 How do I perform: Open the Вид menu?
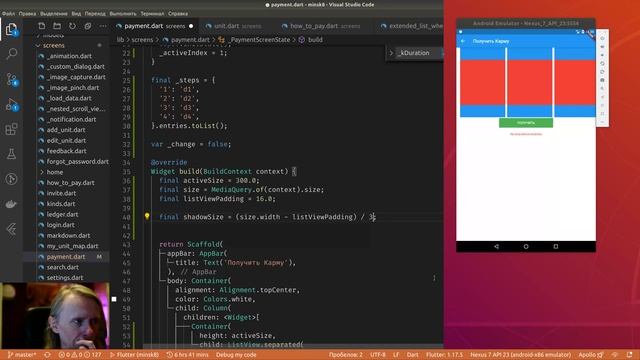[76, 13]
